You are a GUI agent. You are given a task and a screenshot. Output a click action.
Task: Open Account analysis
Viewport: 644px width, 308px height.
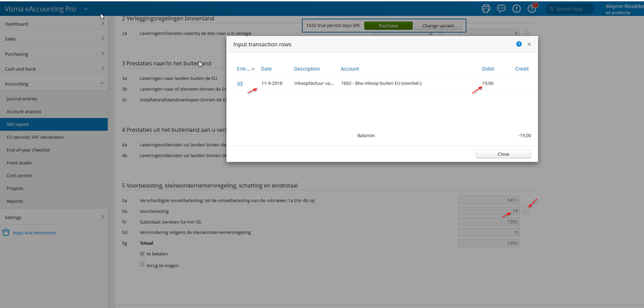(x=24, y=111)
